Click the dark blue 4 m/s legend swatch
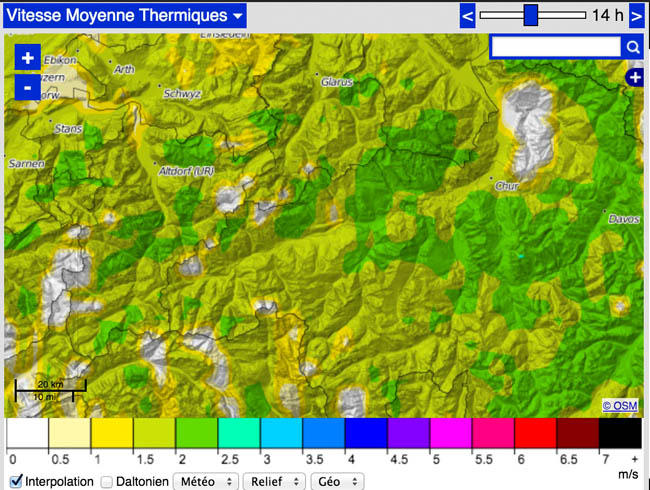650x490 pixels. coord(366,433)
